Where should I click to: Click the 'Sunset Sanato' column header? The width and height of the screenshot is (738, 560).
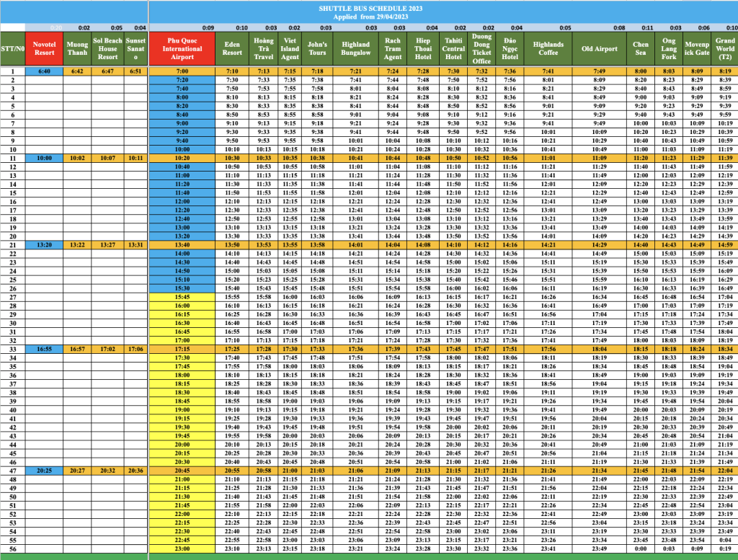pyautogui.click(x=135, y=49)
